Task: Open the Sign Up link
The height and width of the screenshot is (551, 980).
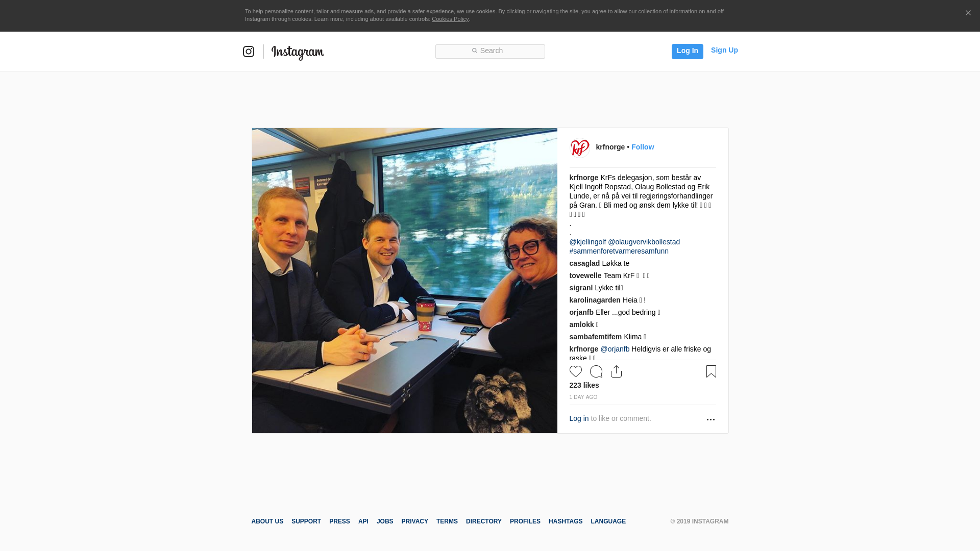Action: coord(724,50)
